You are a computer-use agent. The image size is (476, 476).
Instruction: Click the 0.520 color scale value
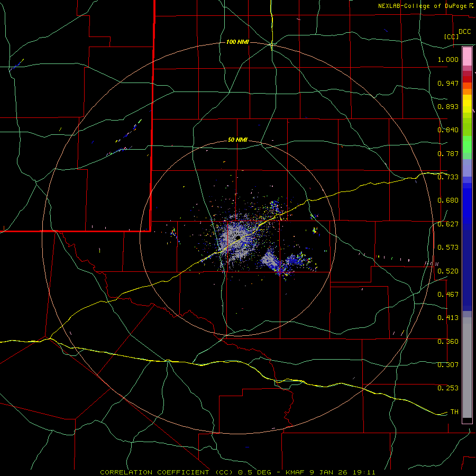(x=448, y=271)
